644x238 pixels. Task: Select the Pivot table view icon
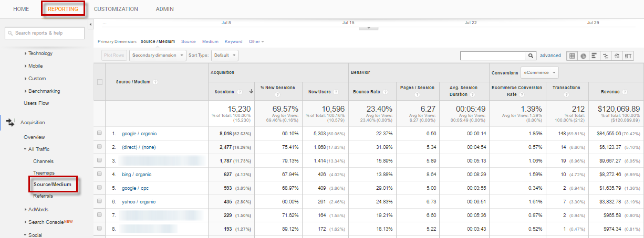coord(628,56)
